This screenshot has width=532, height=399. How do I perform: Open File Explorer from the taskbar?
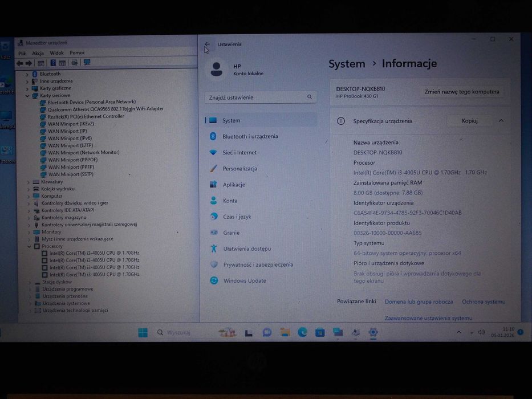coord(285,332)
